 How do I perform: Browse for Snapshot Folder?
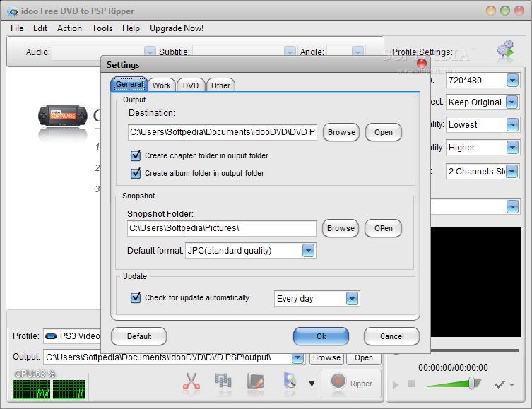[341, 228]
